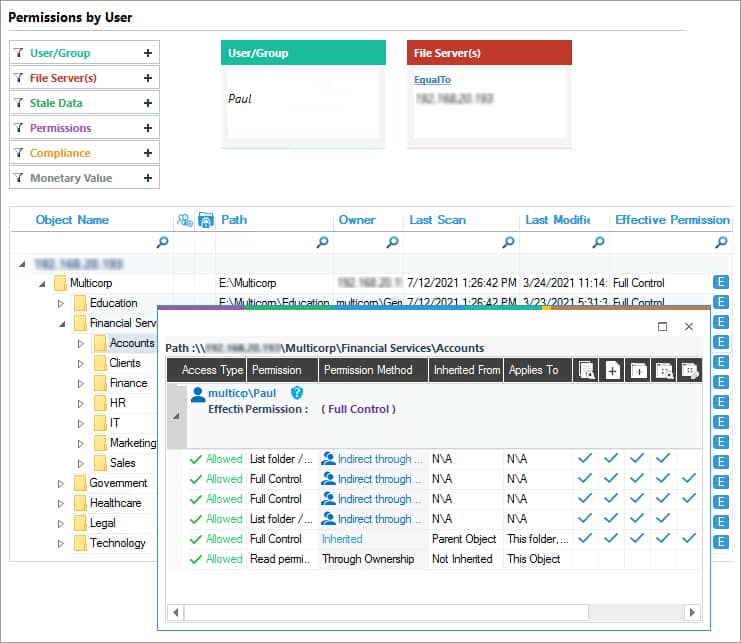Expand the Government folder node
Image resolution: width=741 pixels, height=643 pixels.
[60, 484]
